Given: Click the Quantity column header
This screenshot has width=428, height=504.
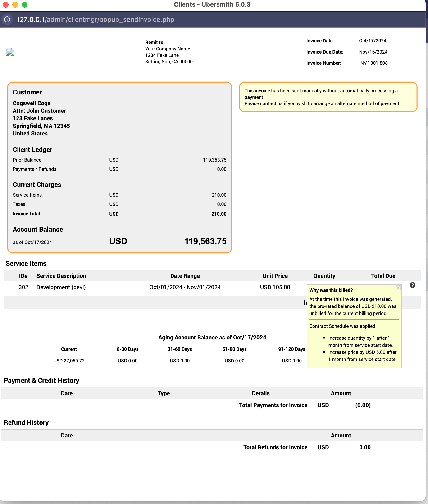Looking at the screenshot, I should coord(324,276).
